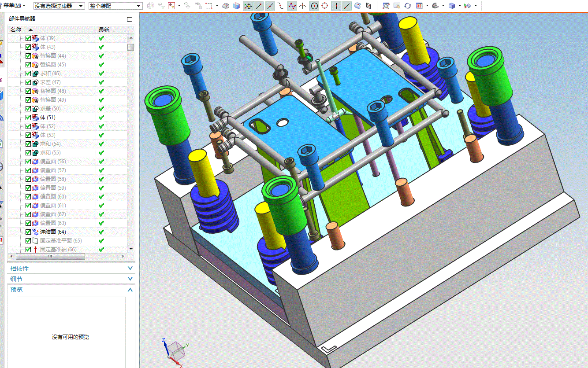Toggle the bounded grid snap icon
The image size is (588, 368).
[368, 6]
